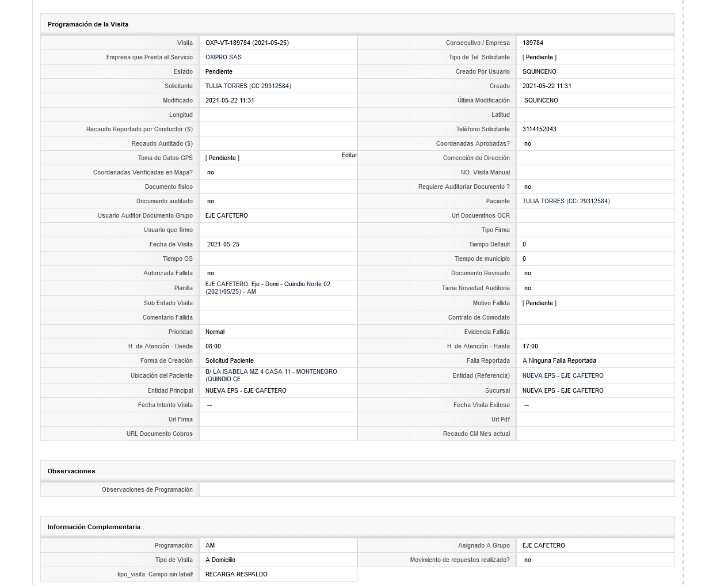Select the Tiene Novedad Auditoria value no
The image size is (728, 585).
528,288
